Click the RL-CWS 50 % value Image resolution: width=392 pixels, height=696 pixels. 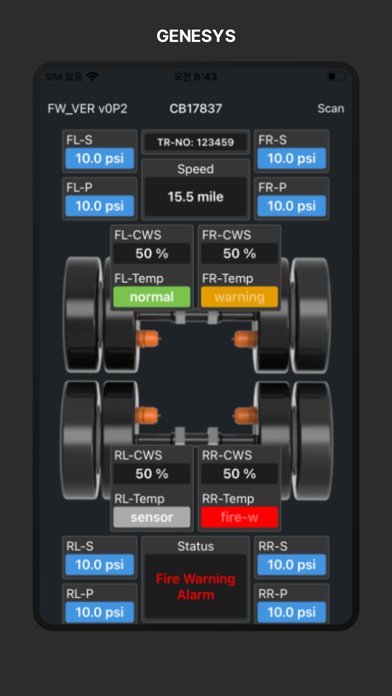coord(152,474)
